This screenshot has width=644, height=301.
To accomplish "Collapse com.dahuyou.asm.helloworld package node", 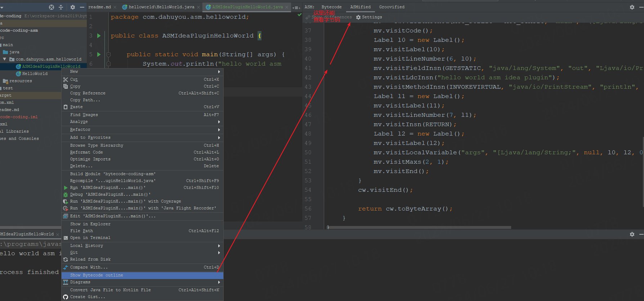I will [5, 59].
